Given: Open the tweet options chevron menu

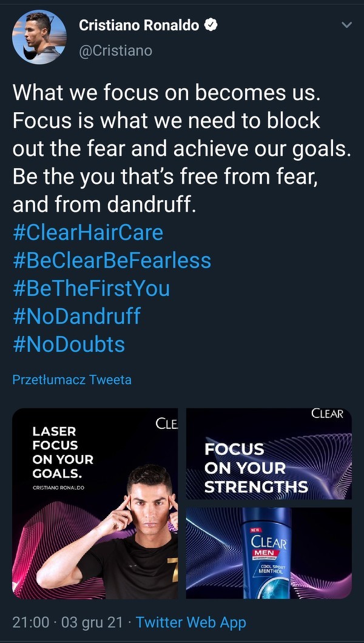Looking at the screenshot, I should 346,25.
